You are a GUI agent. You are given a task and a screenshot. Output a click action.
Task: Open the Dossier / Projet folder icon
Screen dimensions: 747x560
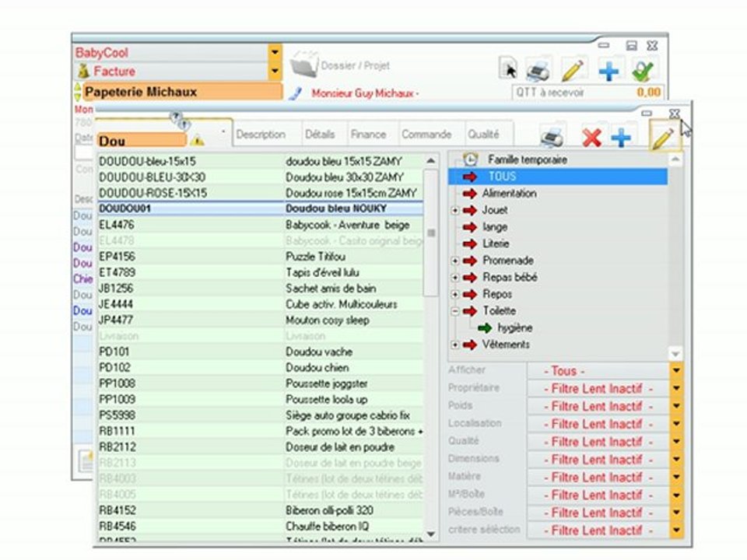304,65
